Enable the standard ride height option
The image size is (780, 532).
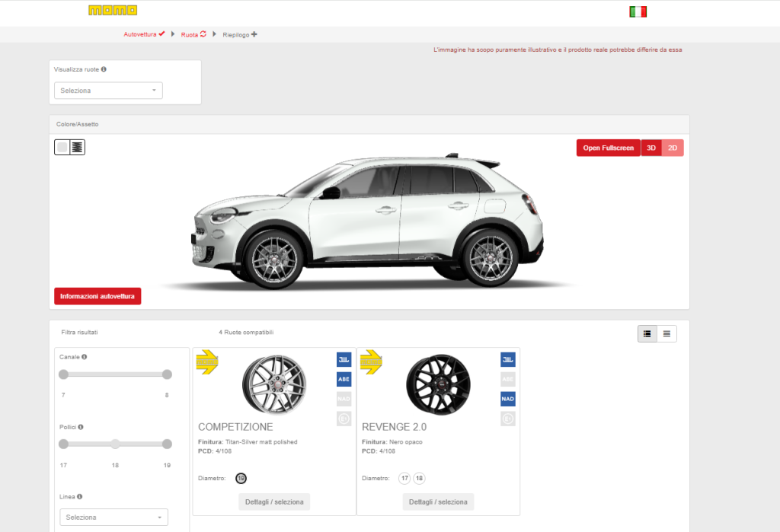pos(60,147)
